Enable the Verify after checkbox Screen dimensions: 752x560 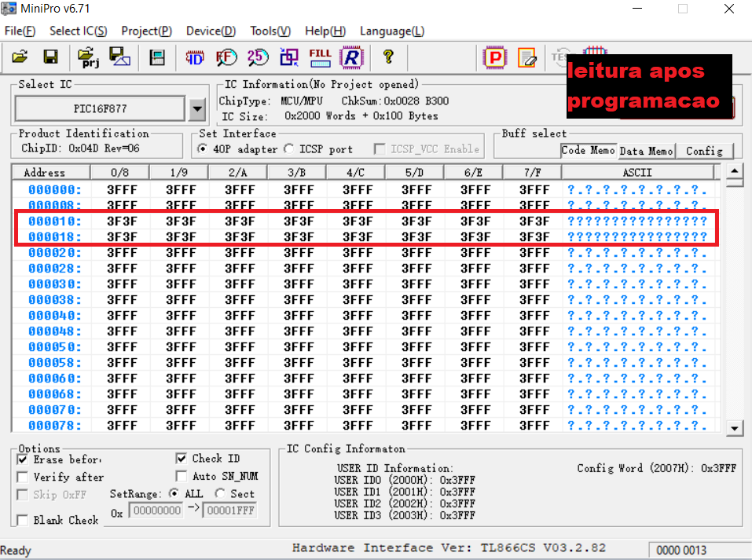(23, 477)
